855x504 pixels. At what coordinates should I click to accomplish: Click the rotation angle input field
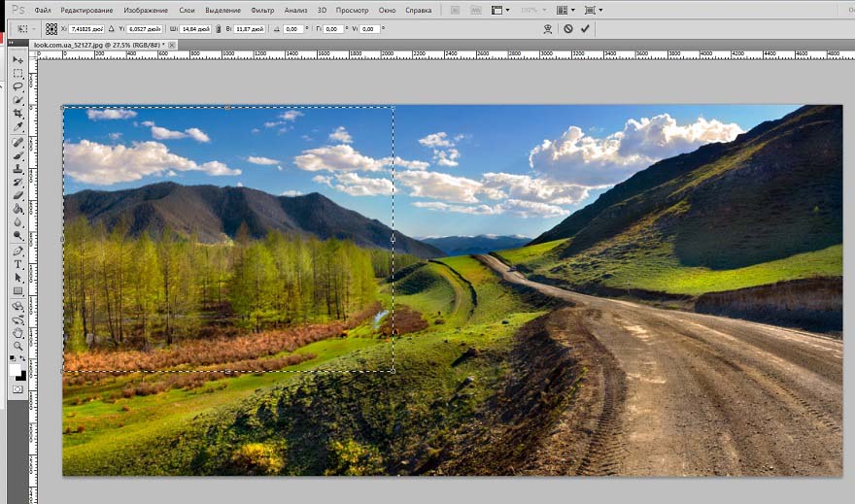click(x=292, y=29)
